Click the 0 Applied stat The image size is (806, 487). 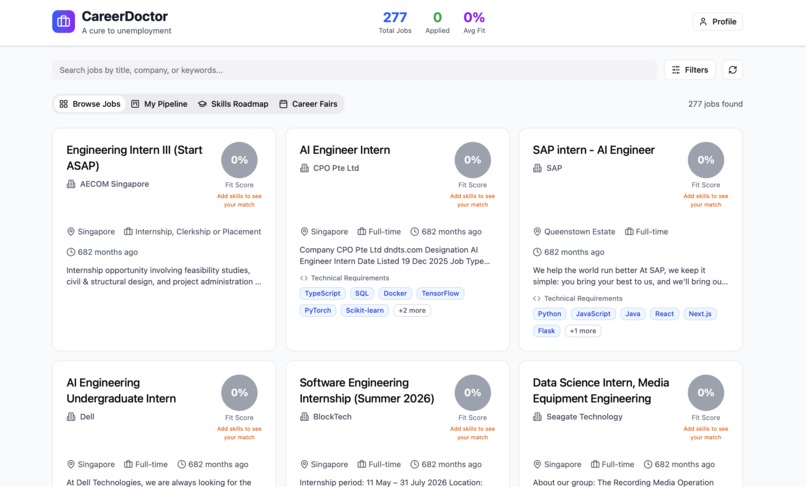[x=437, y=23]
